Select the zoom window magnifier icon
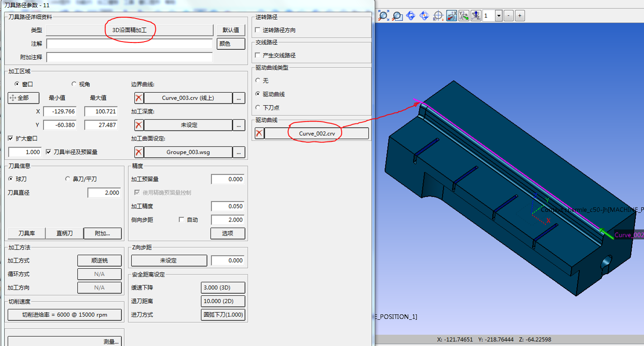Screen dimensions: 644x346 click(x=397, y=16)
